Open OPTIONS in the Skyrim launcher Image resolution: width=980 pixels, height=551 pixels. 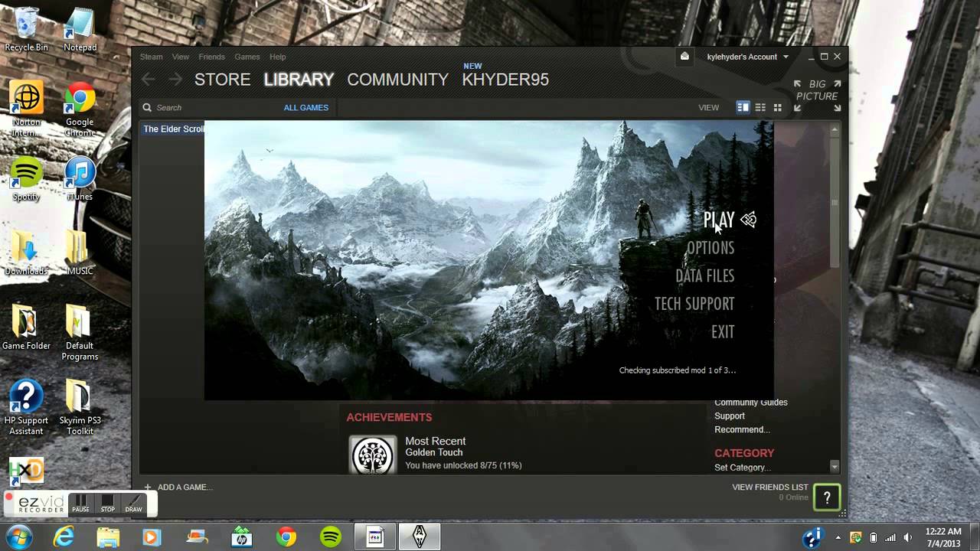point(710,248)
